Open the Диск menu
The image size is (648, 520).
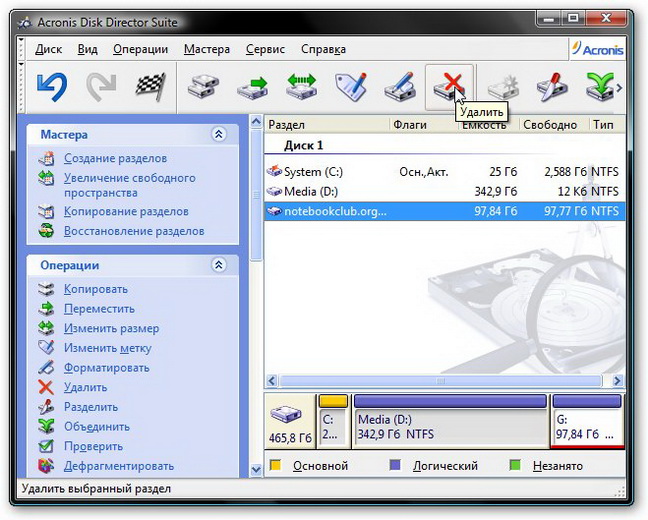pyautogui.click(x=48, y=49)
